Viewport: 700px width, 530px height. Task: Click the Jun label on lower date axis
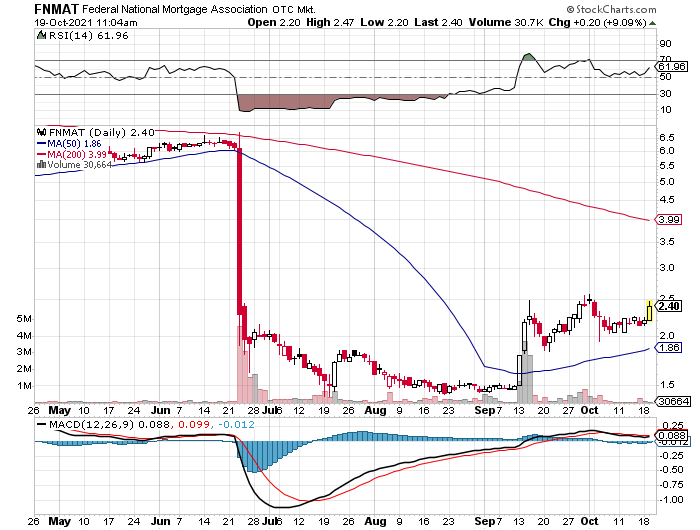161,521
